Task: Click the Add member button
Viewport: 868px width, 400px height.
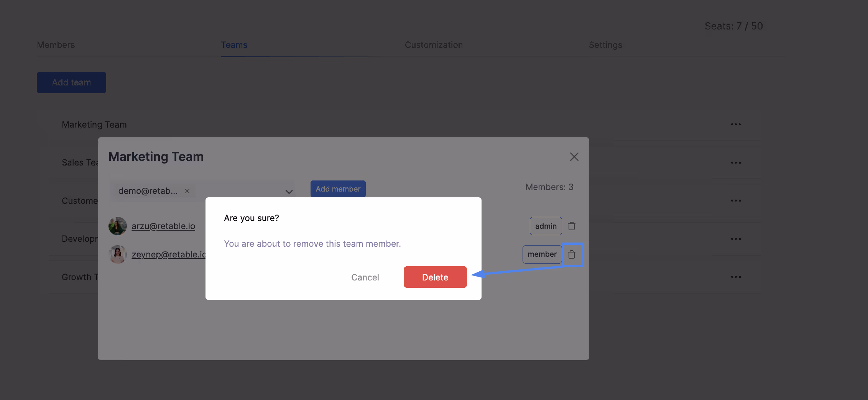Action: 338,189
